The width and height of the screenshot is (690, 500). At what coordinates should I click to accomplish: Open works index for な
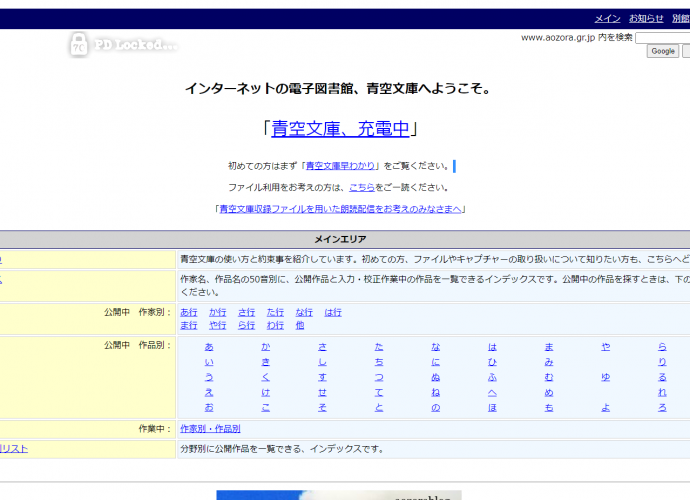pos(436,347)
